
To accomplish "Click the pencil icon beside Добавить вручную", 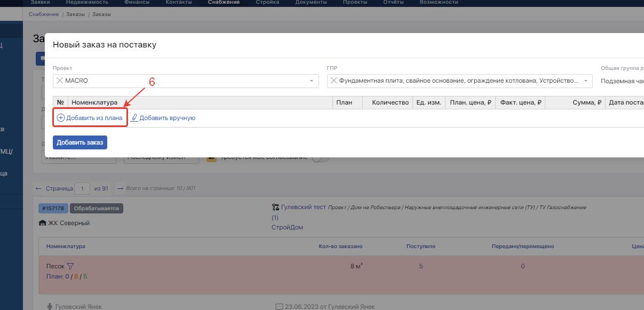I will coord(134,118).
